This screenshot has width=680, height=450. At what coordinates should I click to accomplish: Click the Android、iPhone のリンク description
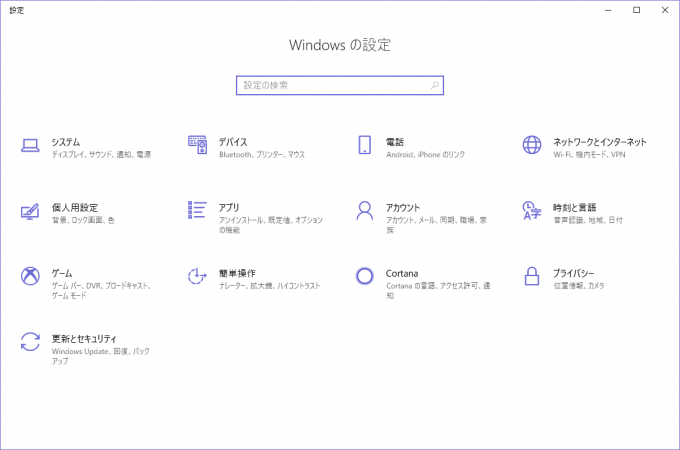point(425,154)
